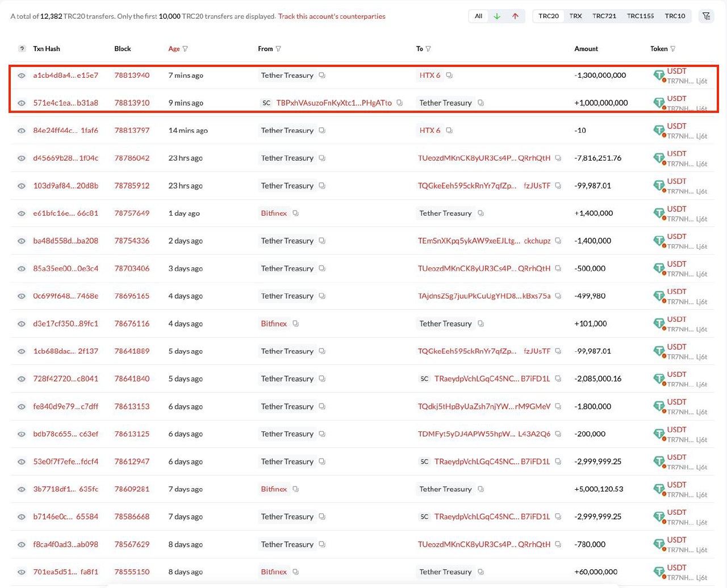Image resolution: width=727 pixels, height=588 pixels.
Task: Copy the TBPxhVAsuzoFnKyXtc1 contract address
Action: pyautogui.click(x=400, y=103)
